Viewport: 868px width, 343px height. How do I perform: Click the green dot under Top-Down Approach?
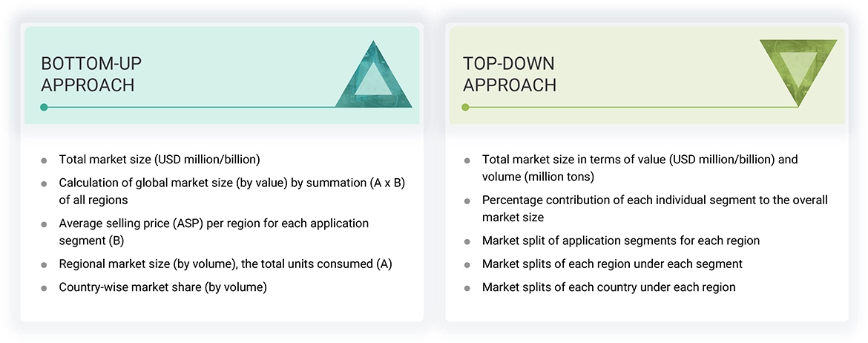(466, 107)
